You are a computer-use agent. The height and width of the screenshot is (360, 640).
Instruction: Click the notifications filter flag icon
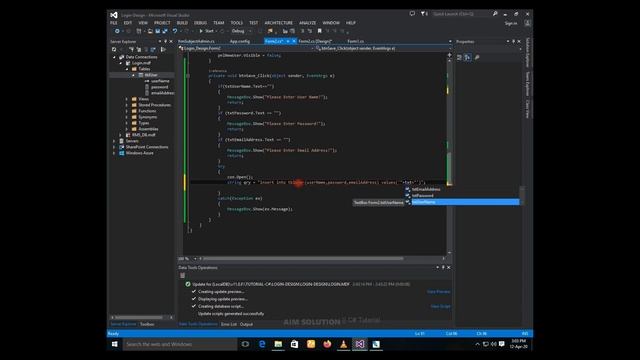click(423, 14)
